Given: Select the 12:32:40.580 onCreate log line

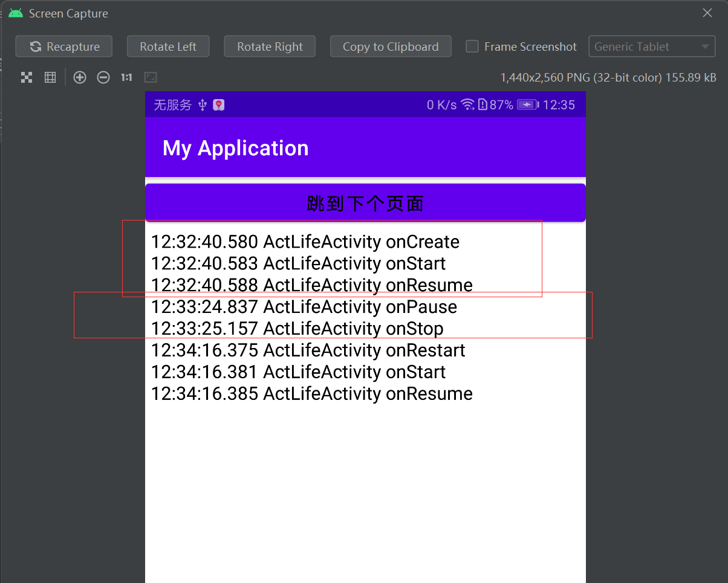Looking at the screenshot, I should [x=305, y=242].
